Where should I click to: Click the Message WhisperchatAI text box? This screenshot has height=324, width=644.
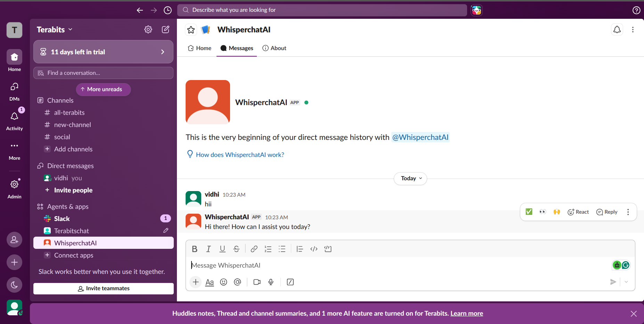400,265
